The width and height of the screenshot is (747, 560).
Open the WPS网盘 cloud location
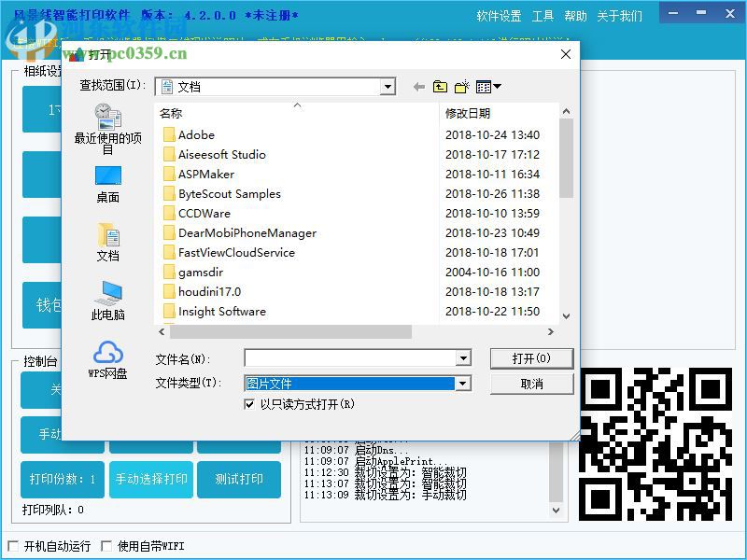(x=108, y=355)
